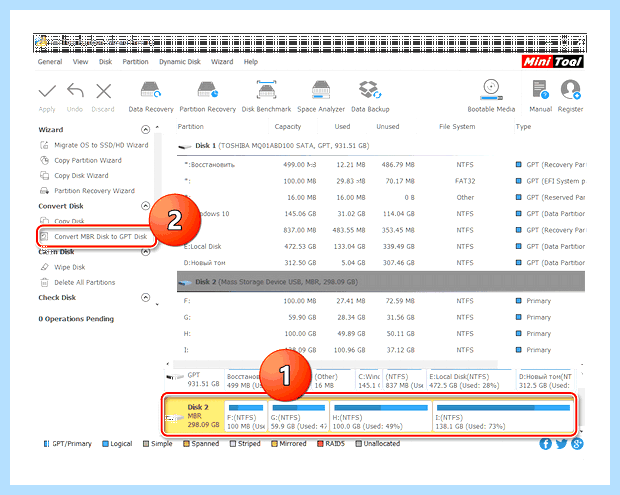The width and height of the screenshot is (620, 495).
Task: Sort by Used column header
Action: point(342,127)
